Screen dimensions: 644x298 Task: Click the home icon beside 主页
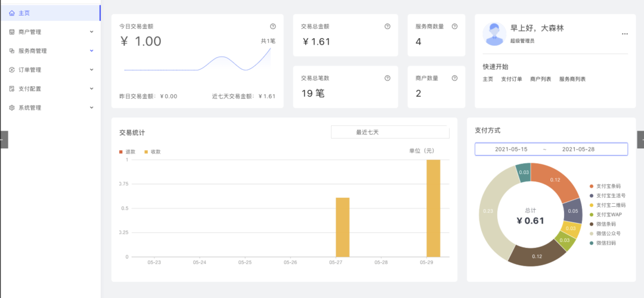12,13
